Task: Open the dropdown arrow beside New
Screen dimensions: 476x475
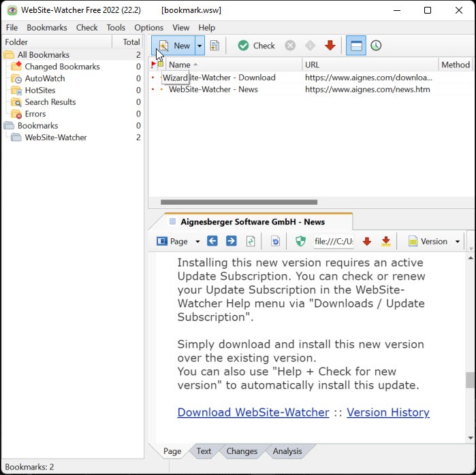Action: click(x=200, y=46)
